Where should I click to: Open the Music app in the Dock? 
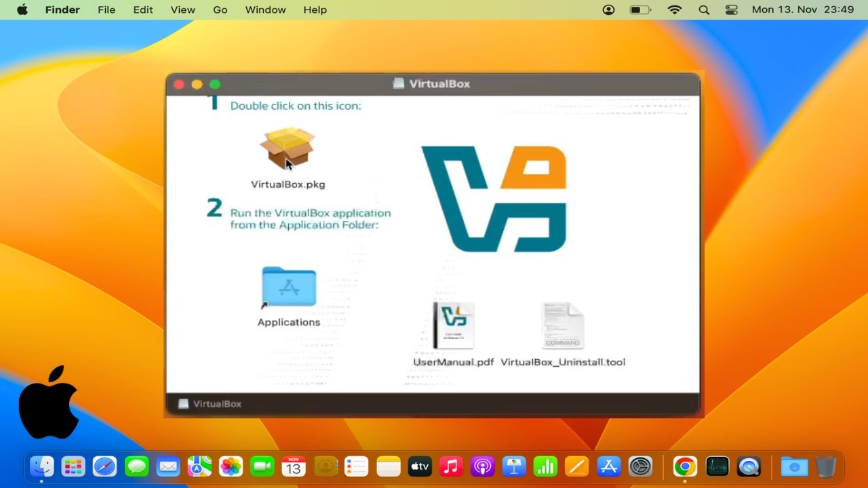tap(451, 467)
